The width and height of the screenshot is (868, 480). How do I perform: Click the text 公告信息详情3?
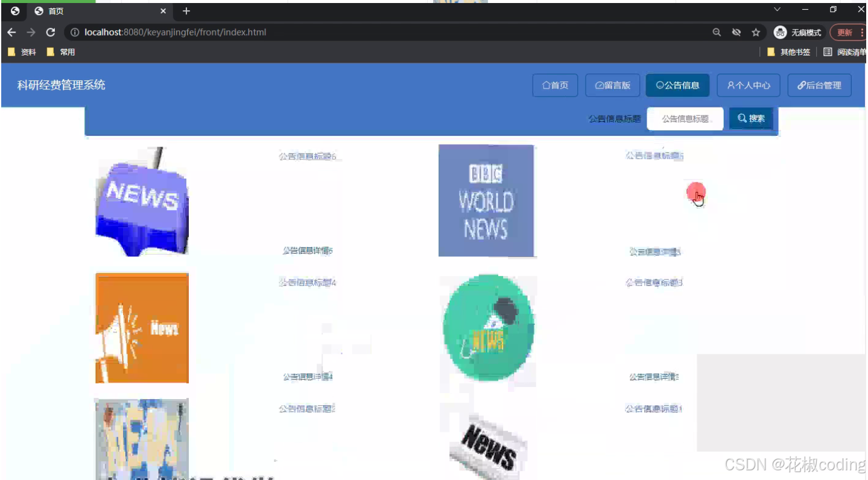(654, 377)
